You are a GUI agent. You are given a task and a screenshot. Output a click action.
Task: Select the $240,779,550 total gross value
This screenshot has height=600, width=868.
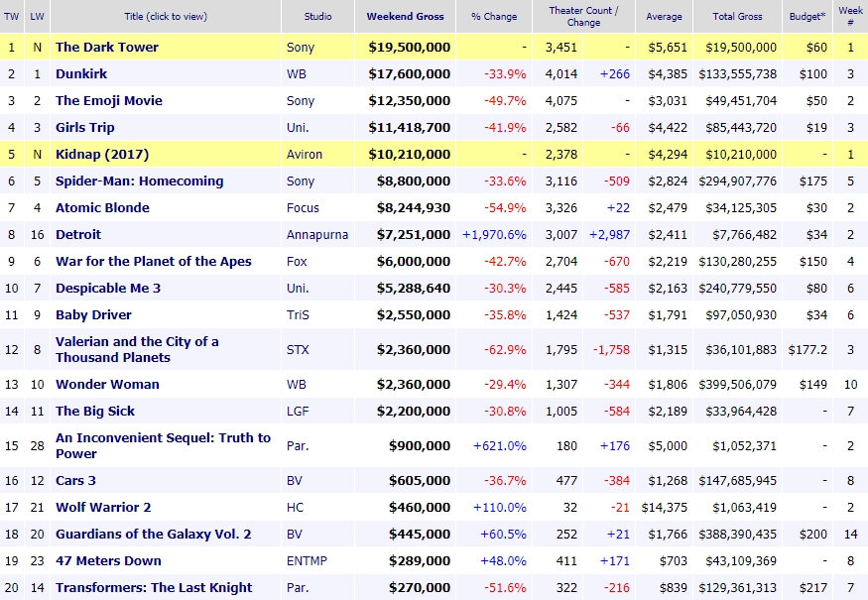[x=737, y=288]
